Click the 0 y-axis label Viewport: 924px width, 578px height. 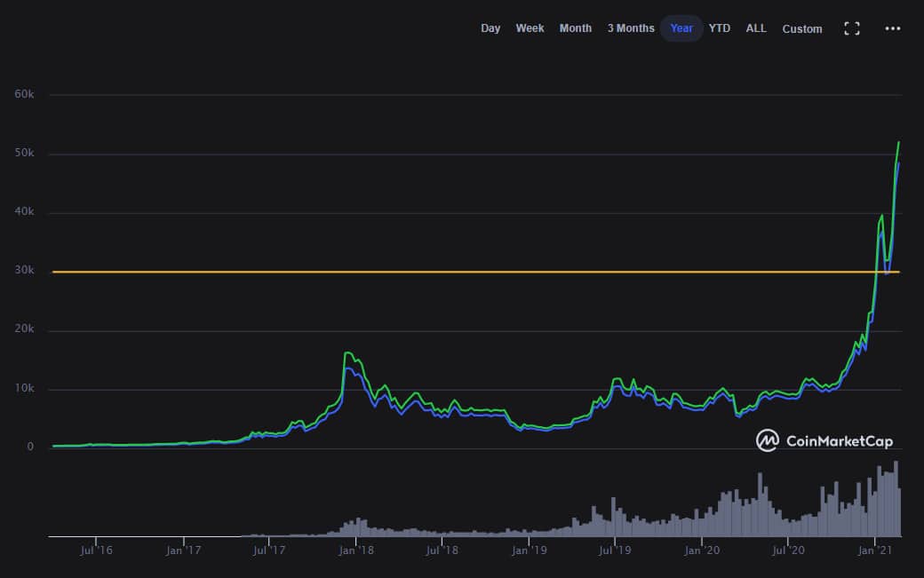[30, 447]
